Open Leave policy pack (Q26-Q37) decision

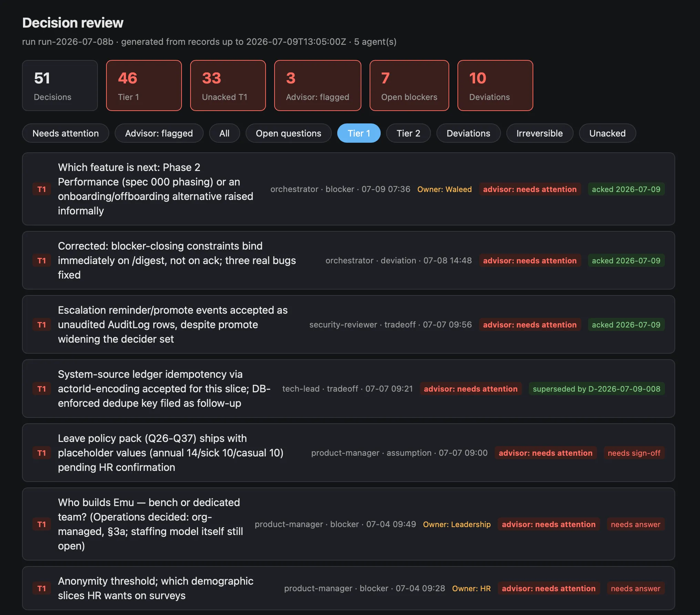(x=348, y=453)
